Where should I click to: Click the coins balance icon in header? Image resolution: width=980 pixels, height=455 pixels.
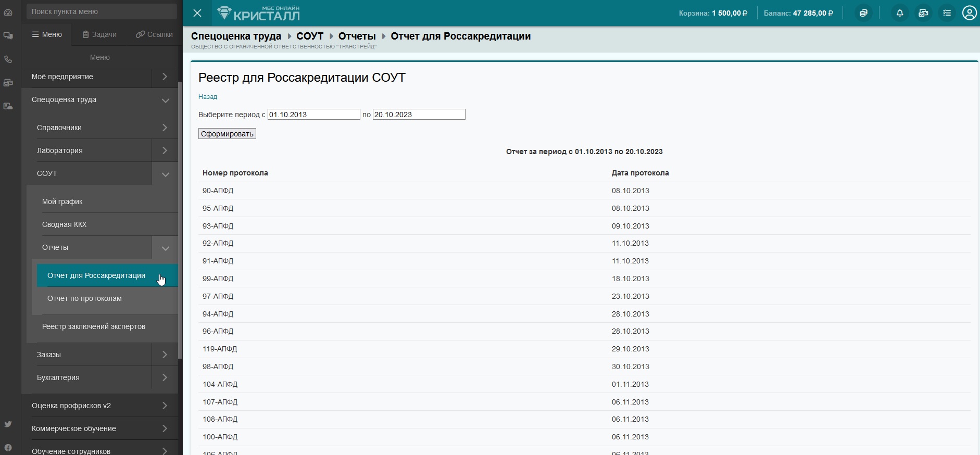[x=863, y=13]
